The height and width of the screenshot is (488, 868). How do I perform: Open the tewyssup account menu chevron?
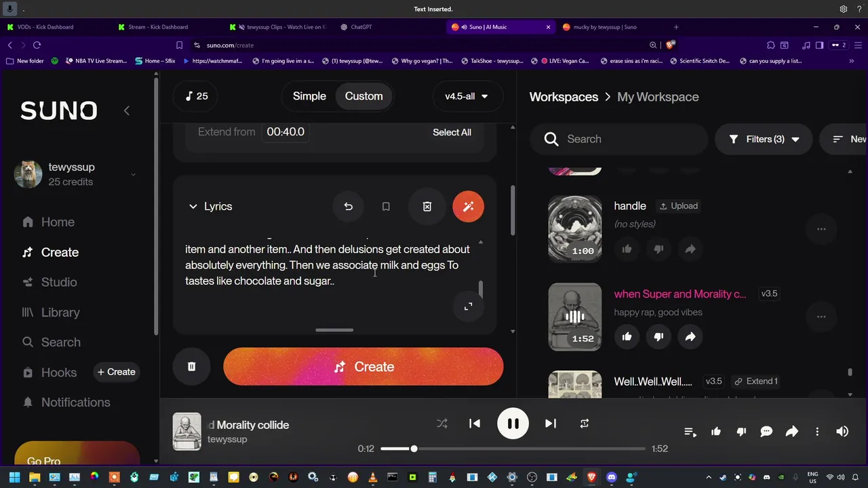point(133,174)
